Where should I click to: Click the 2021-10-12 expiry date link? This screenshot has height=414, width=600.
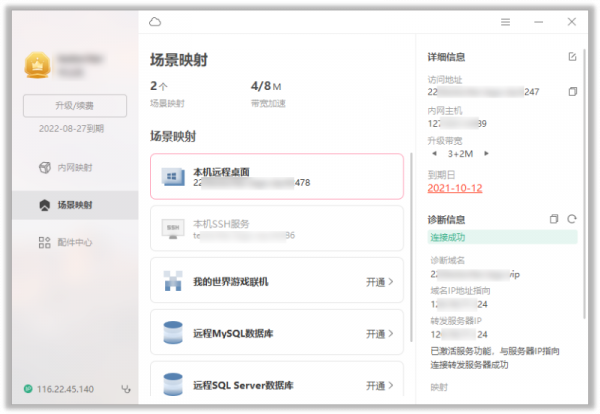point(455,188)
